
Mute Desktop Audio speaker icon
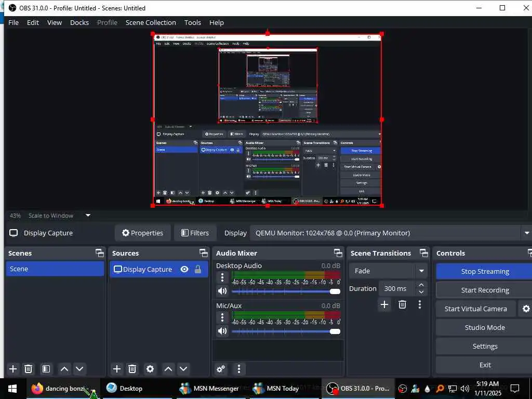pos(222,291)
